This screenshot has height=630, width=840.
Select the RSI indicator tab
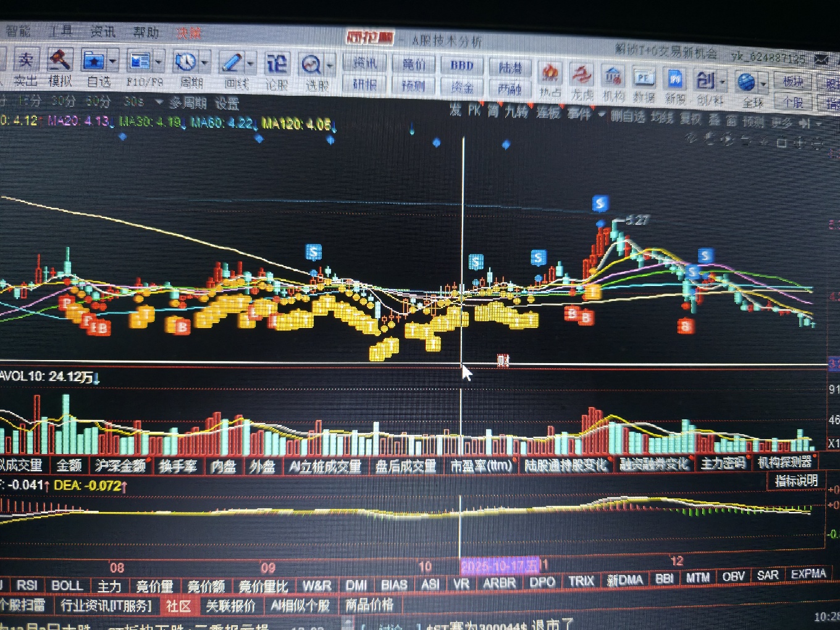(x=26, y=586)
